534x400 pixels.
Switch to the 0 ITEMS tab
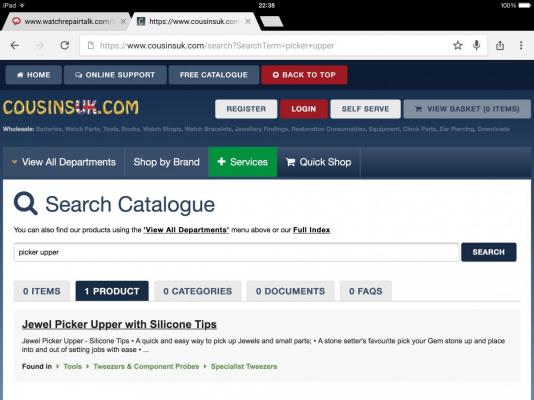coord(42,291)
